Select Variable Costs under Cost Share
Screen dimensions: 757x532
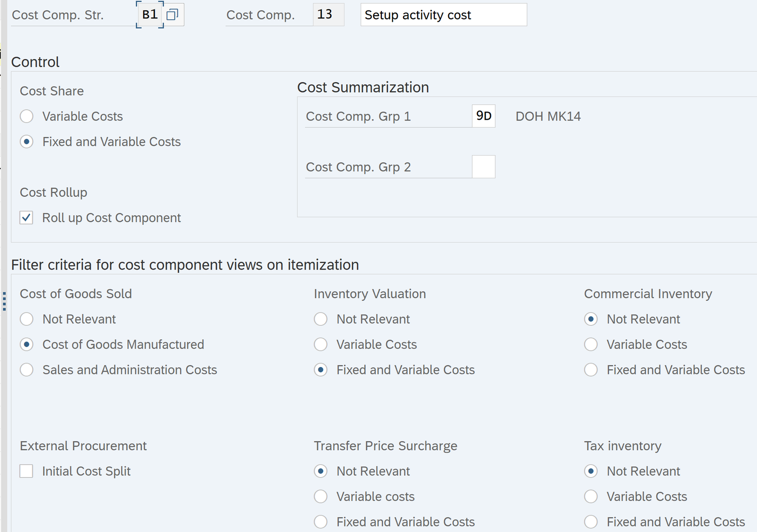[x=27, y=116]
